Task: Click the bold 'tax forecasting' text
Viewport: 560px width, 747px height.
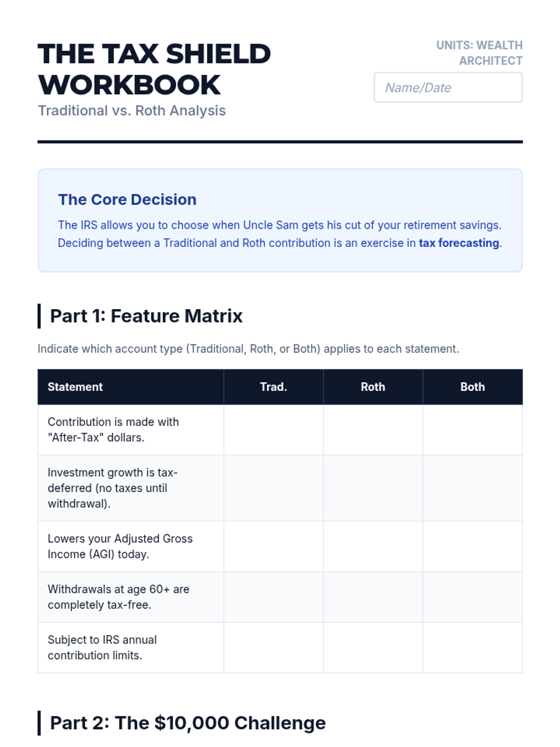Action: (459, 243)
